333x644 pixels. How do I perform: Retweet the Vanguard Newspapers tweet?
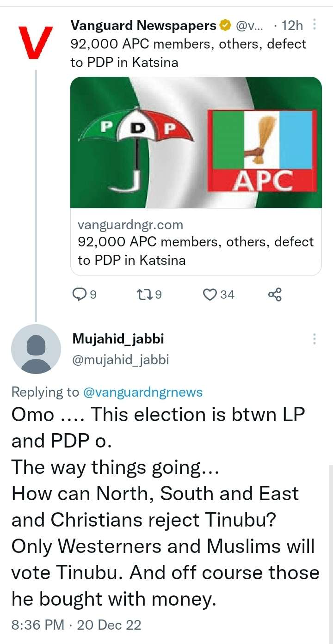144,294
